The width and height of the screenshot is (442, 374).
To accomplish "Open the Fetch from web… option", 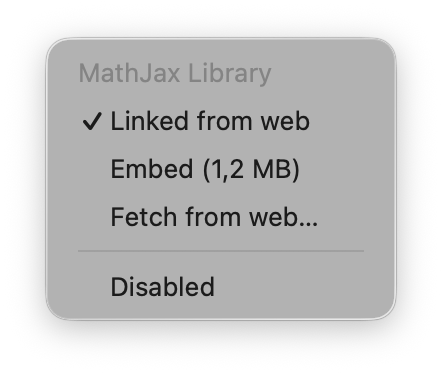I will point(221,217).
